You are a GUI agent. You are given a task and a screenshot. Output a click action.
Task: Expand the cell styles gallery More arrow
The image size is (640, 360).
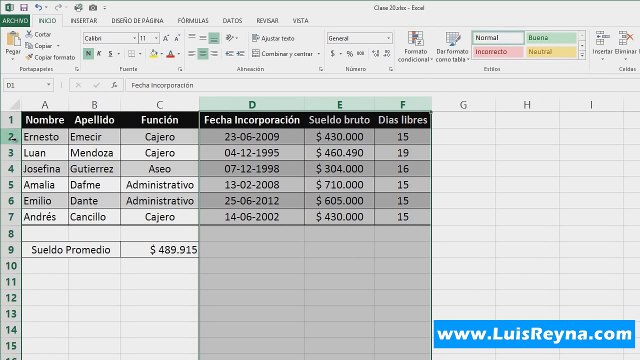582,56
